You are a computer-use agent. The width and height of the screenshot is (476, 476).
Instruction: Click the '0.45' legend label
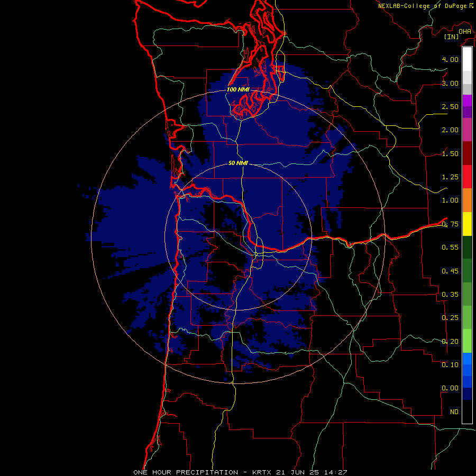[450, 271]
